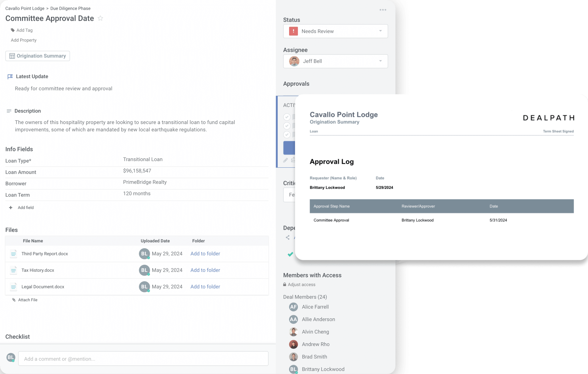This screenshot has height=374, width=588.
Task: Expand the Assignee dropdown for Jeff Bell
Action: point(380,61)
